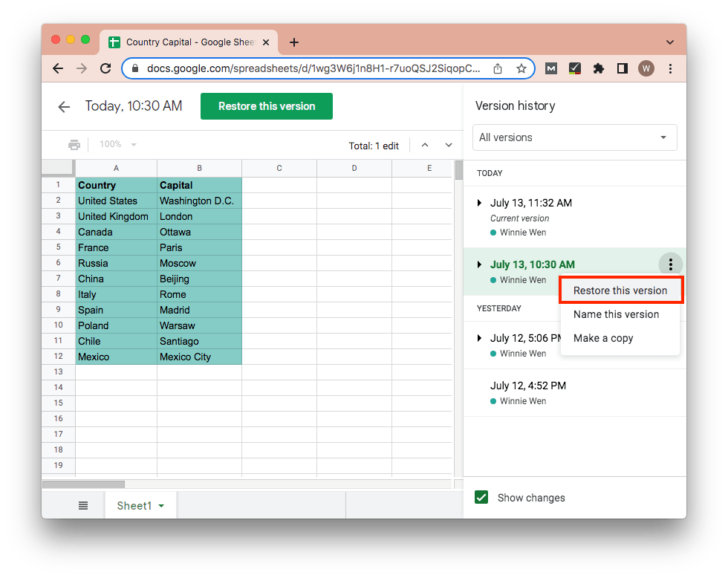Toggle the Show changes checkbox
Viewport: 728px width, 578px height.
pyautogui.click(x=481, y=498)
